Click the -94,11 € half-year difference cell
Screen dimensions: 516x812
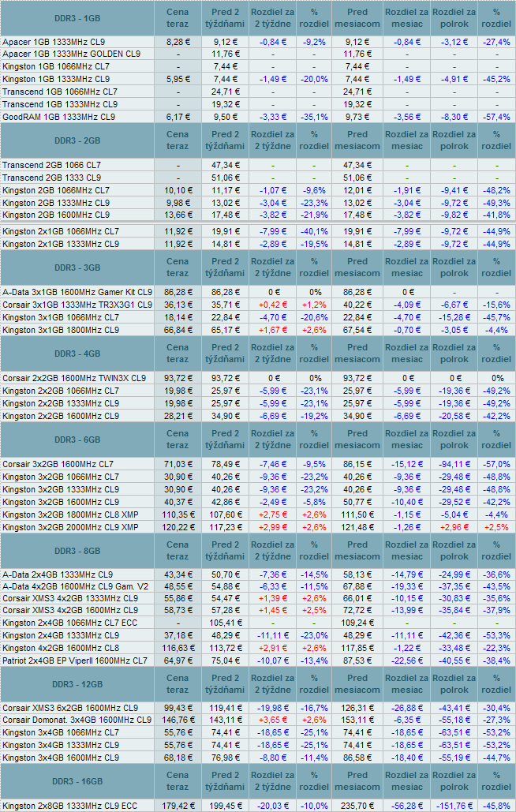(x=454, y=464)
